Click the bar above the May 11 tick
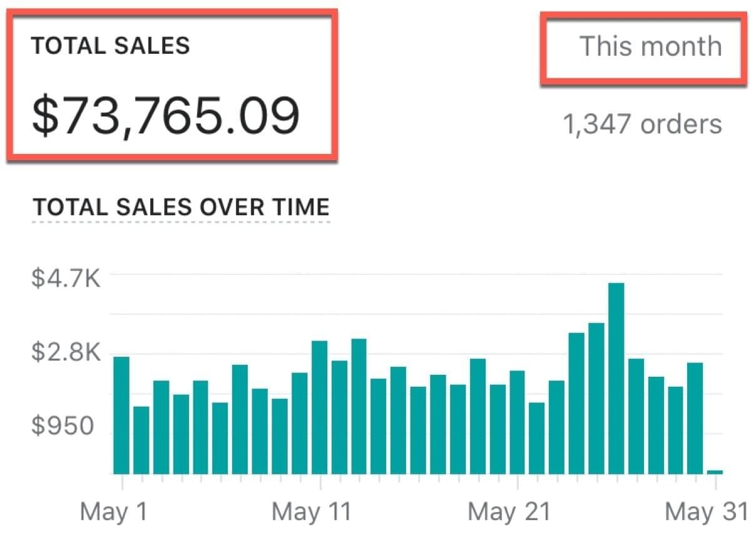This screenshot has height=557, width=756. (319, 407)
